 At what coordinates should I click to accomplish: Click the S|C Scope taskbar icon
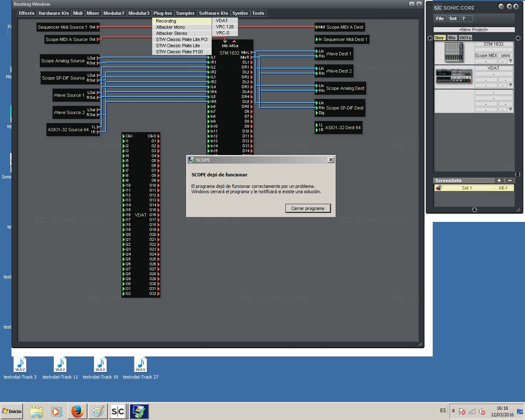coord(118,411)
